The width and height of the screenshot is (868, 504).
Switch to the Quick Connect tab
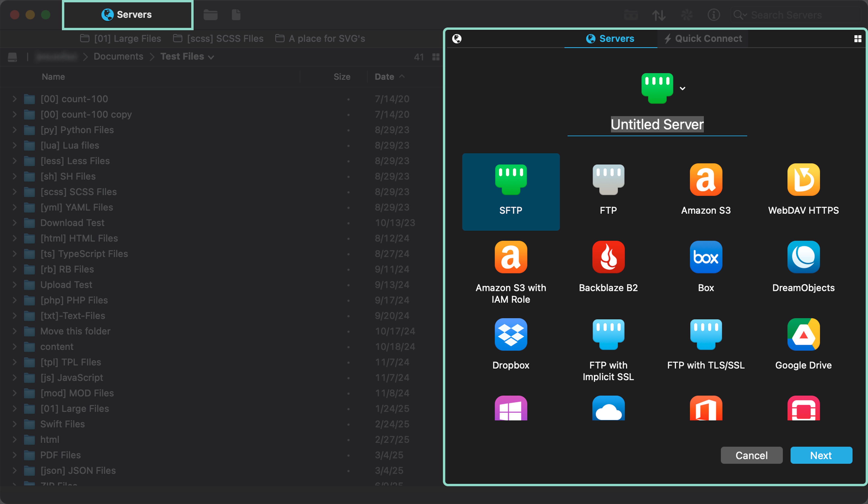click(x=703, y=39)
